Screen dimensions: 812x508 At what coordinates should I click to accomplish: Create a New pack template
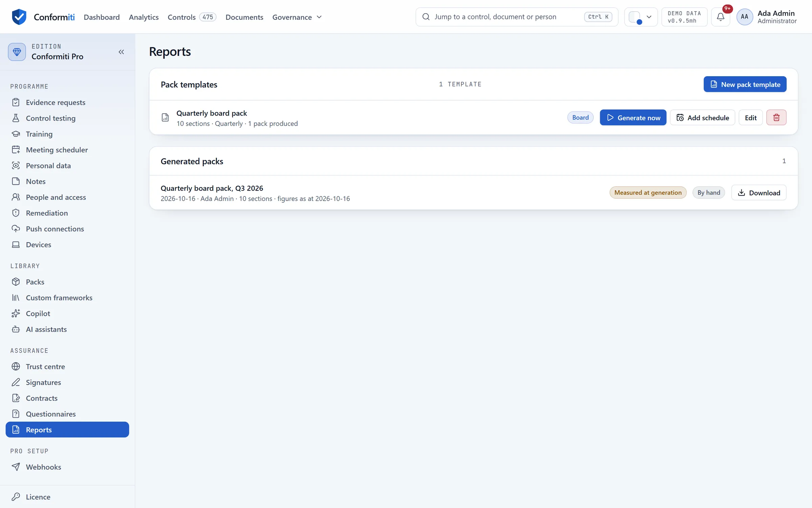point(745,84)
